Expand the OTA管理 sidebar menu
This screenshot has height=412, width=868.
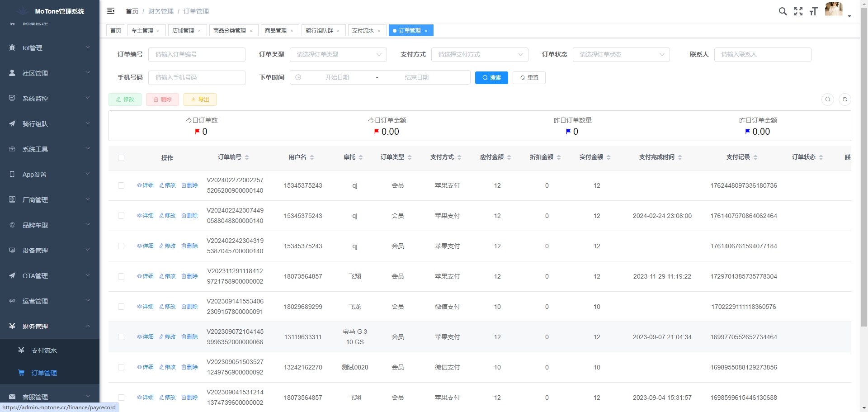pos(50,275)
